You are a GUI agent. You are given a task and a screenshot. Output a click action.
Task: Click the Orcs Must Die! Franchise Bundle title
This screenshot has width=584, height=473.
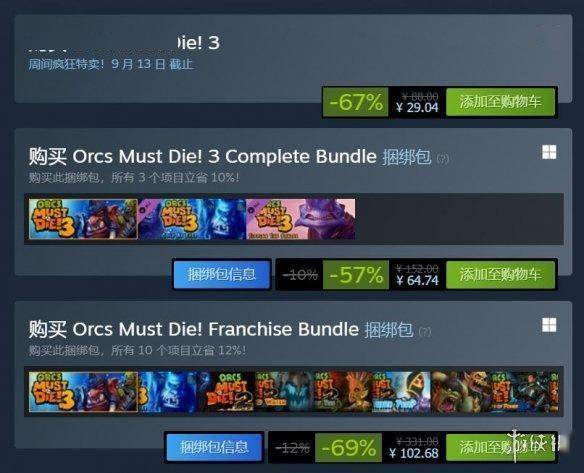point(216,329)
